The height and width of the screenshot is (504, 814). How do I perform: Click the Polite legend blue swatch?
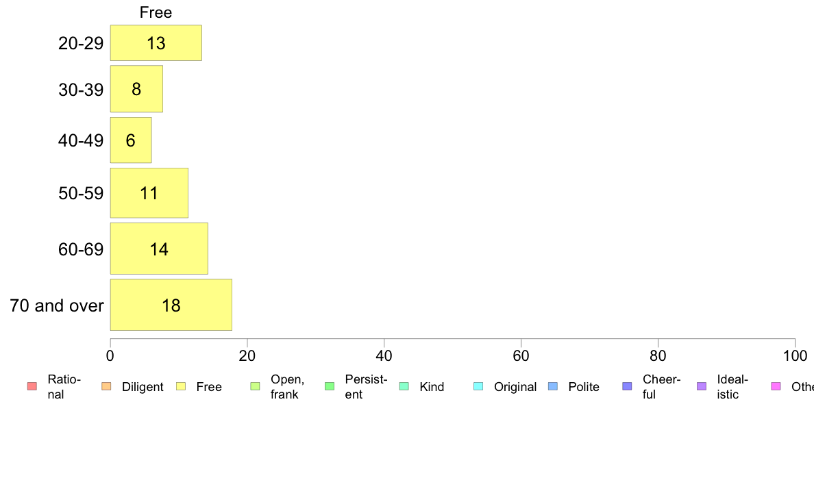[553, 386]
